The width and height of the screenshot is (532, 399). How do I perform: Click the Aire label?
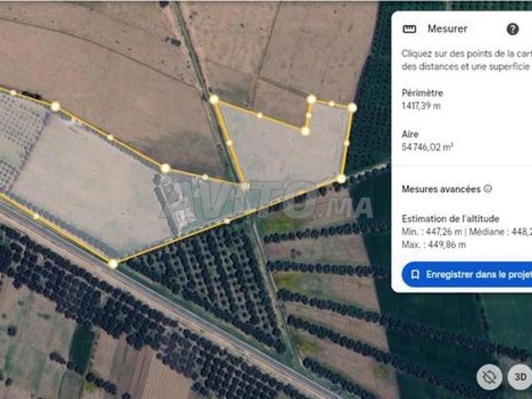pos(410,134)
